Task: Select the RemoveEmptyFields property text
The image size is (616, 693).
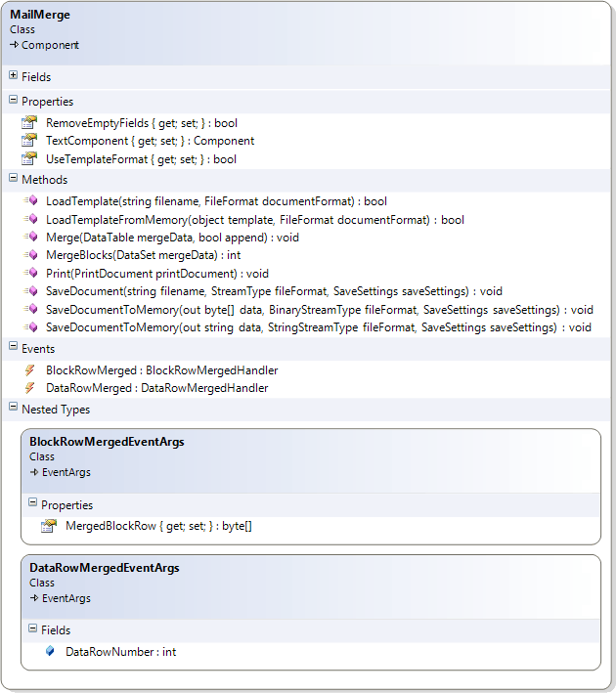Action: pyautogui.click(x=142, y=123)
